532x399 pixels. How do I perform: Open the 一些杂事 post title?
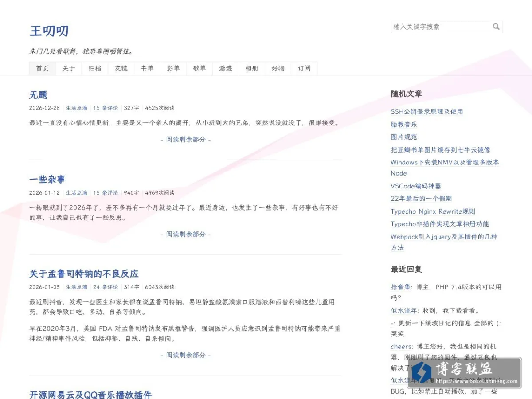[47, 180]
